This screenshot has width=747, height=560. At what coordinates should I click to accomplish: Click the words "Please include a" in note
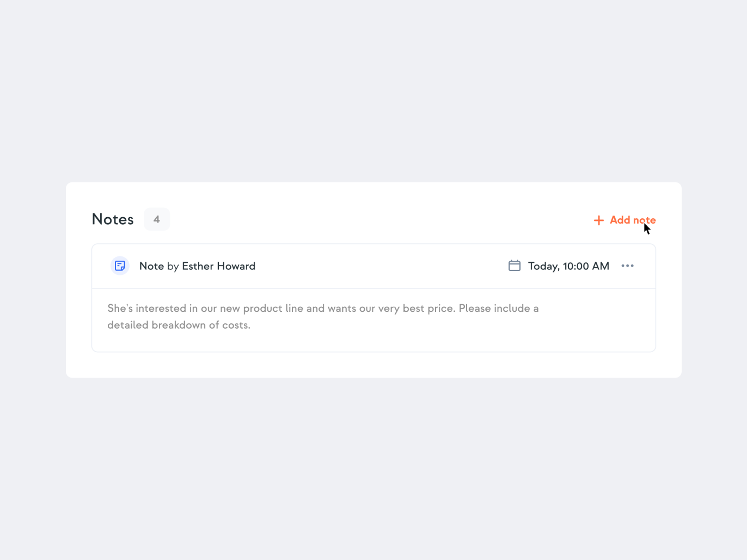(498, 309)
